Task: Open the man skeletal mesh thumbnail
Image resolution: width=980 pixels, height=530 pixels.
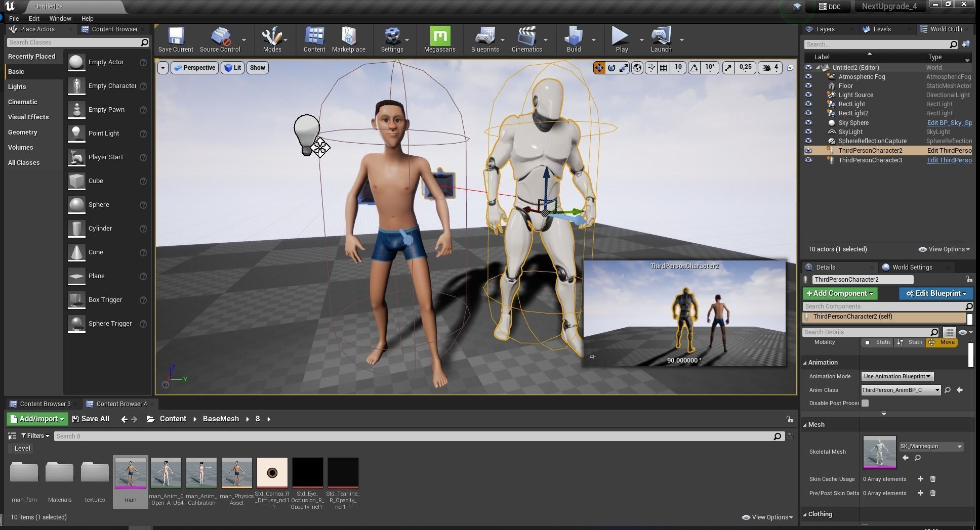Action: pos(130,473)
